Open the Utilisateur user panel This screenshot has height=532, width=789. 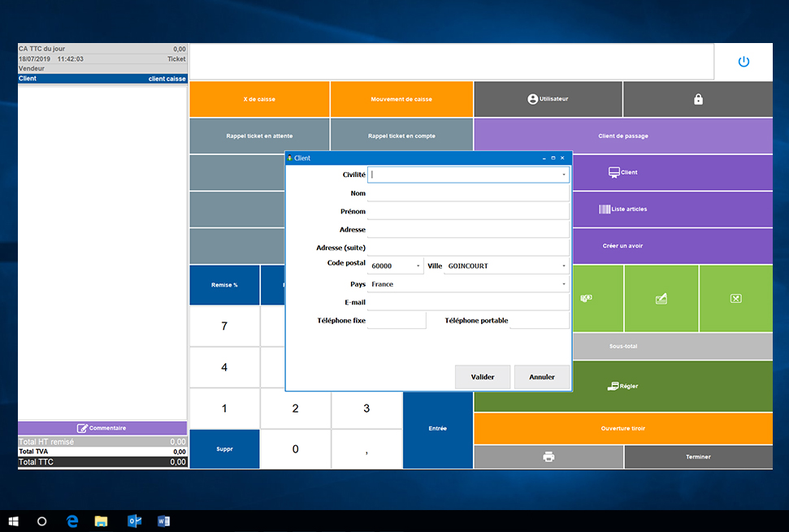(547, 98)
